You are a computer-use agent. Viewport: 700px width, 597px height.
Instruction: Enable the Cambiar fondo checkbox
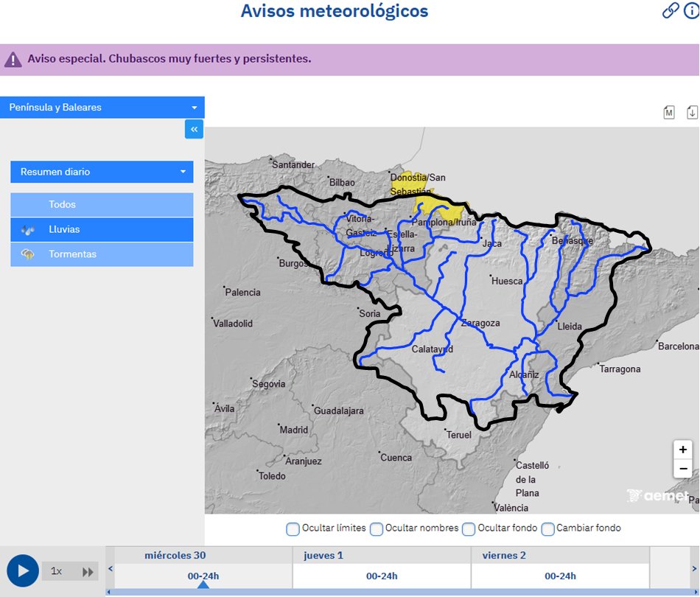547,529
